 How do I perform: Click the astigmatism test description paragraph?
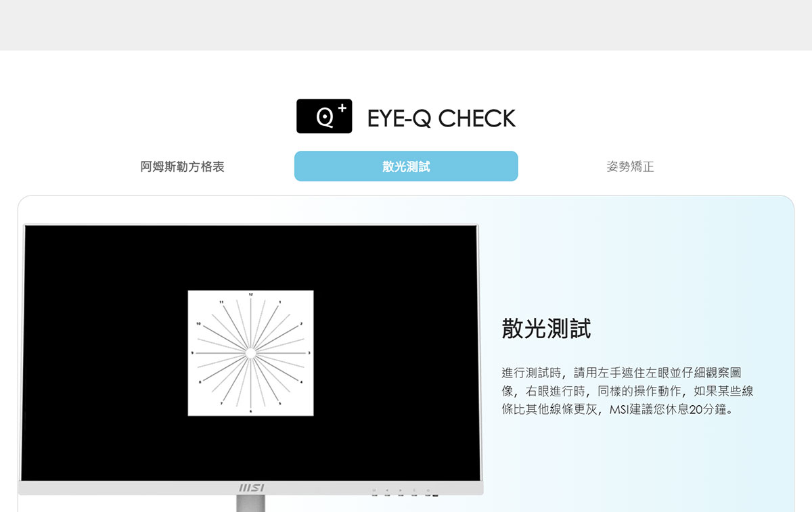pos(628,391)
